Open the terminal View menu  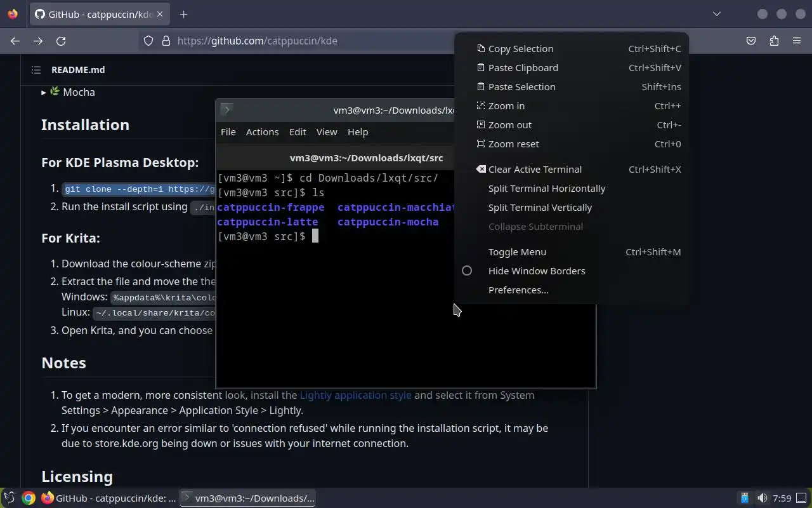(x=327, y=131)
